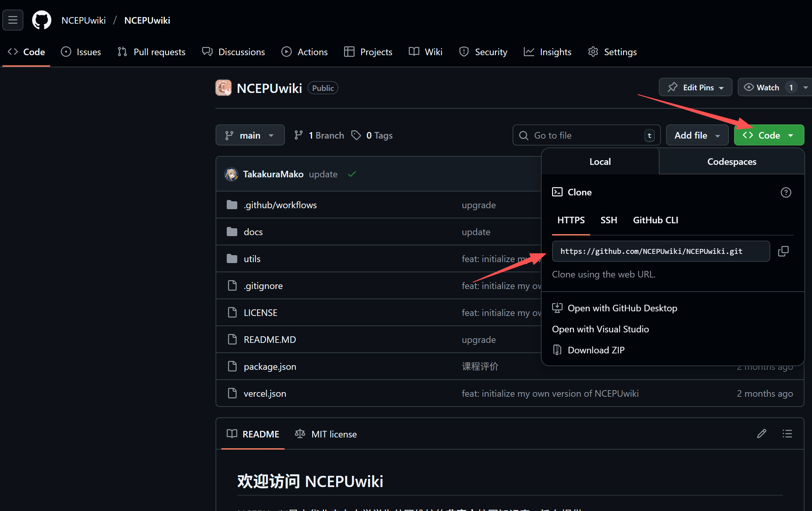
Task: Switch clone method to SSH
Action: 608,220
